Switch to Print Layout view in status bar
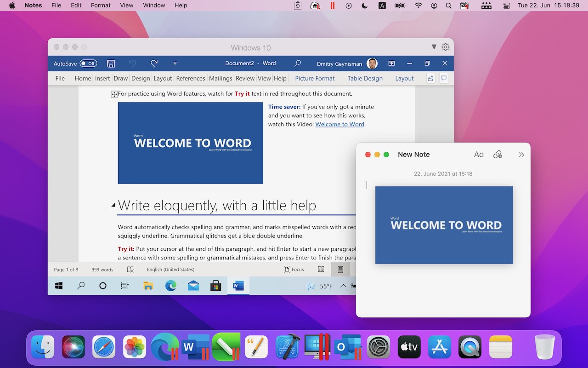The image size is (588, 368). click(340, 270)
